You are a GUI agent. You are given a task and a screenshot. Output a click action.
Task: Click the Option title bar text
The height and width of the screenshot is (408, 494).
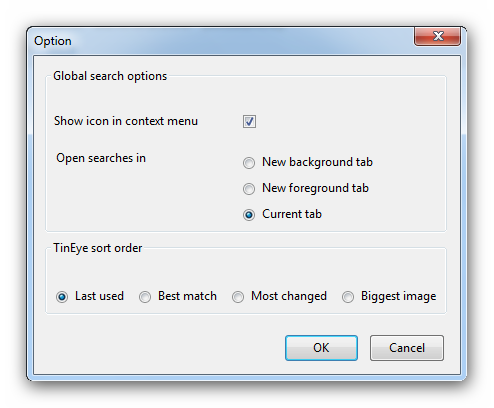53,41
